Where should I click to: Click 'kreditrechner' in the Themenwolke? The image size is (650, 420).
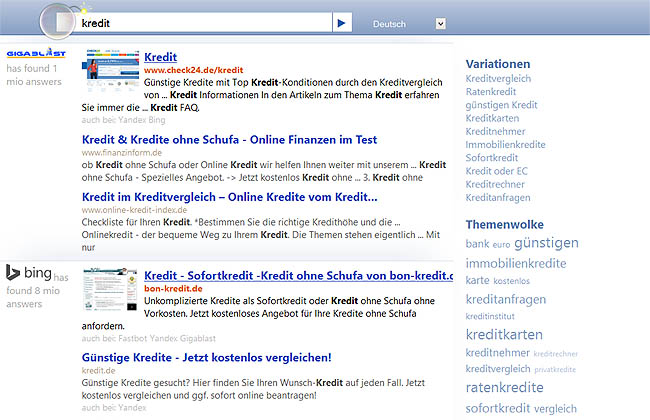click(555, 354)
